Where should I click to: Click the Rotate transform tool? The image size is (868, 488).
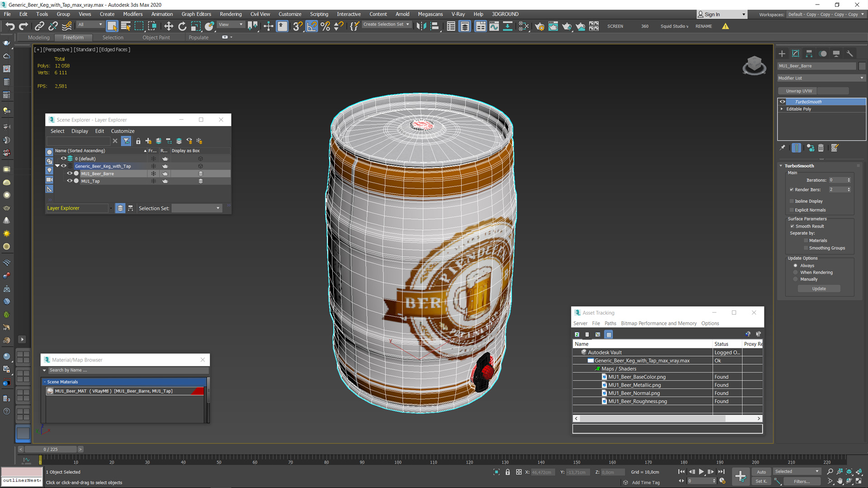(x=183, y=26)
